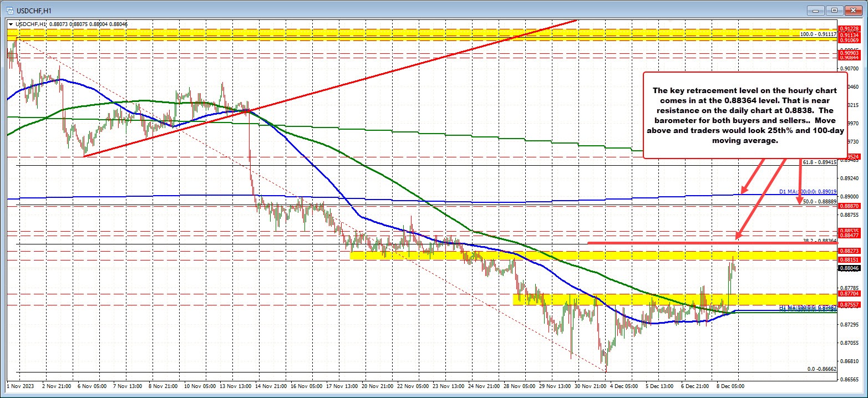Click the chart symbol icon in the title bar
Screen dimensions: 868x398
(10, 9)
